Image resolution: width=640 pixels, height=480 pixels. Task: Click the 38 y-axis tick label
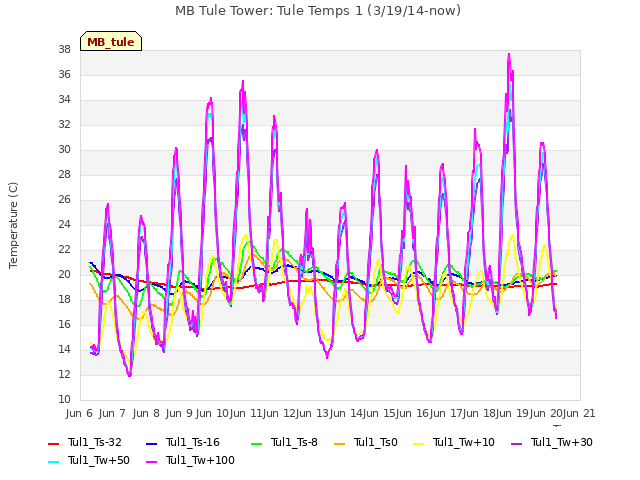[64, 49]
